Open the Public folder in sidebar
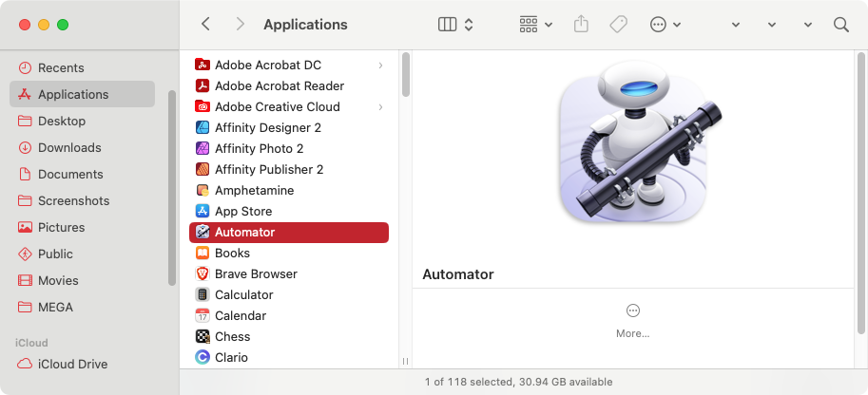The height and width of the screenshot is (395, 868). tap(82, 254)
